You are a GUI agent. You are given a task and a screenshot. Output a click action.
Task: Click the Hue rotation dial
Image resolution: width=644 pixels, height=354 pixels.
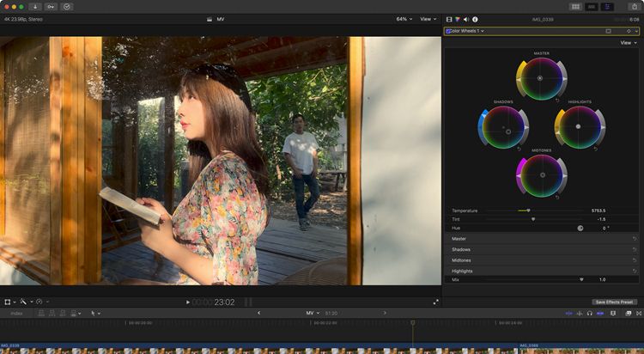tap(580, 229)
